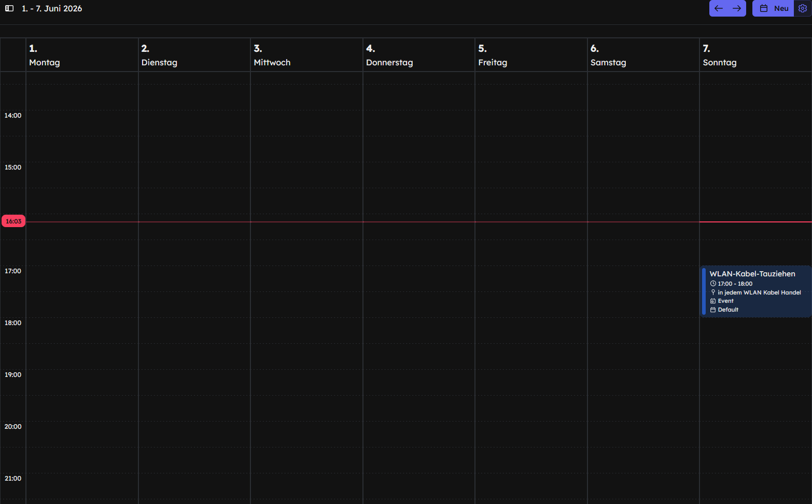812x504 pixels.
Task: Select Montag 1. day header
Action: point(82,55)
